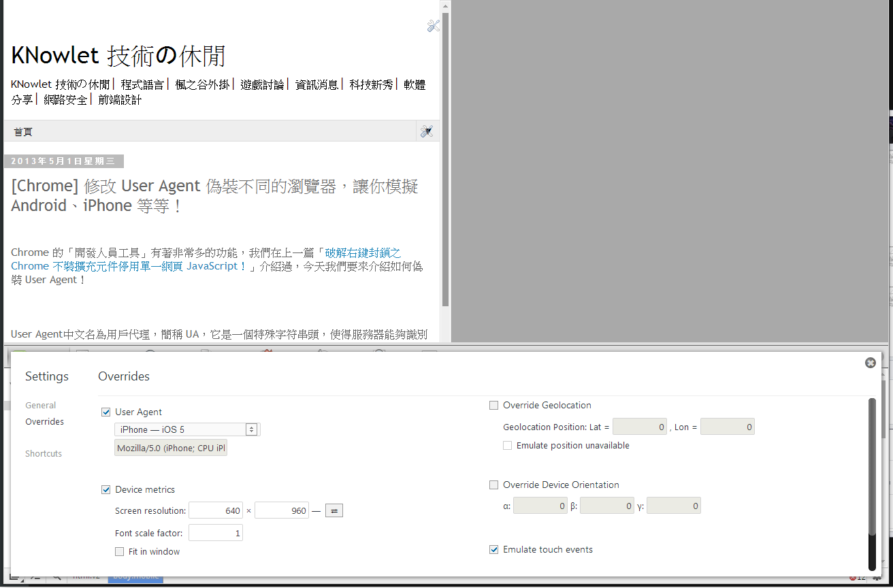Toggle the Device metrics checkbox
The width and height of the screenshot is (893, 588).
[105, 489]
